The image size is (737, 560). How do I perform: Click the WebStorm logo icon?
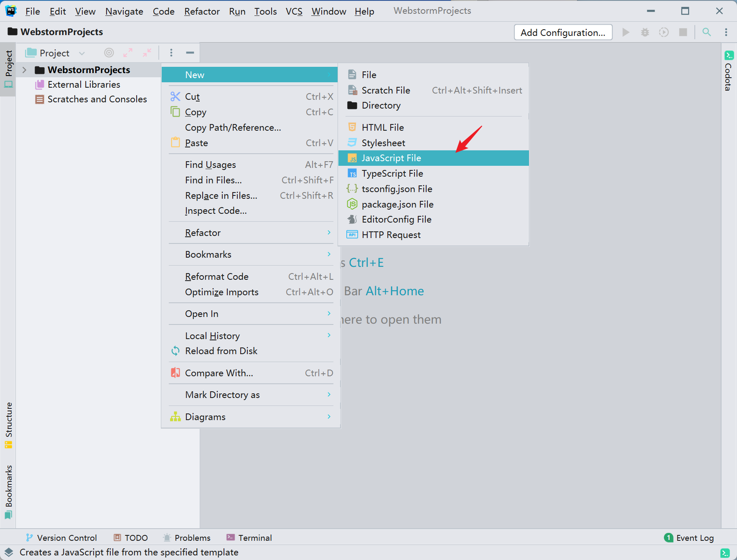(11, 11)
